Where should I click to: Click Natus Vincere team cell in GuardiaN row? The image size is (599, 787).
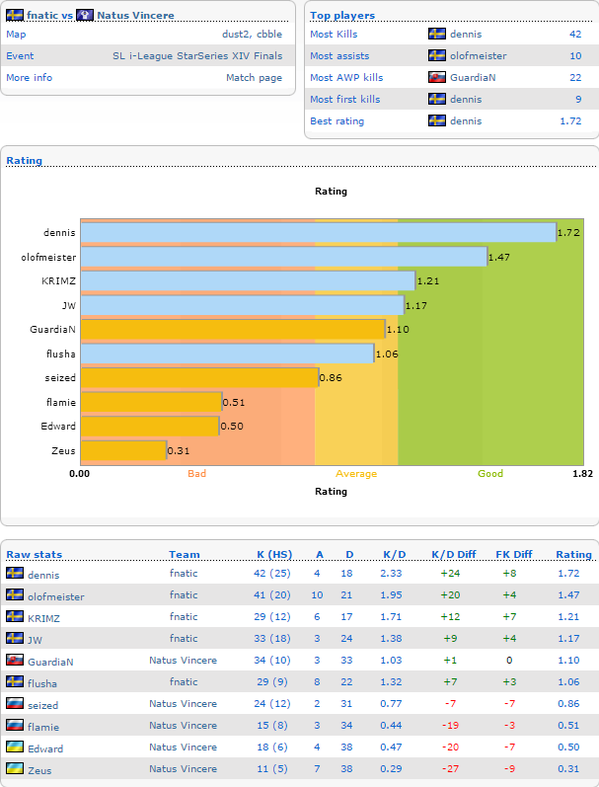coord(183,660)
